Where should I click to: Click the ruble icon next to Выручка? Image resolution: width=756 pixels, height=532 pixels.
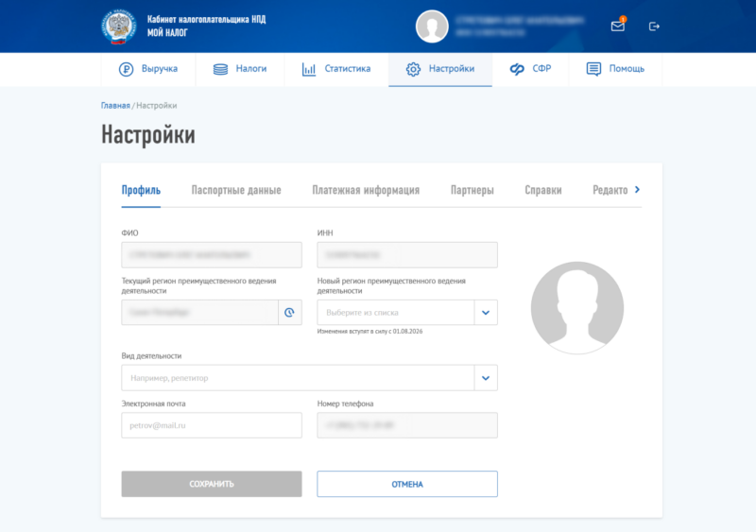[127, 70]
